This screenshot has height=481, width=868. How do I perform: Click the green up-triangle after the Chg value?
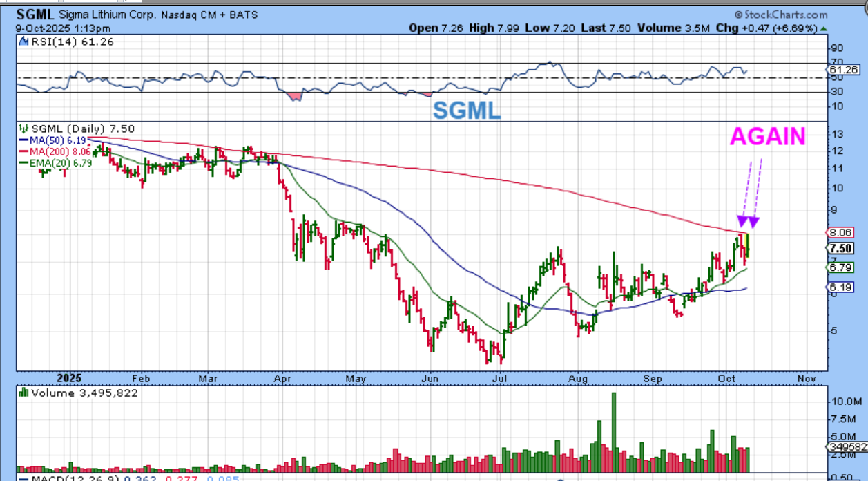point(822,28)
